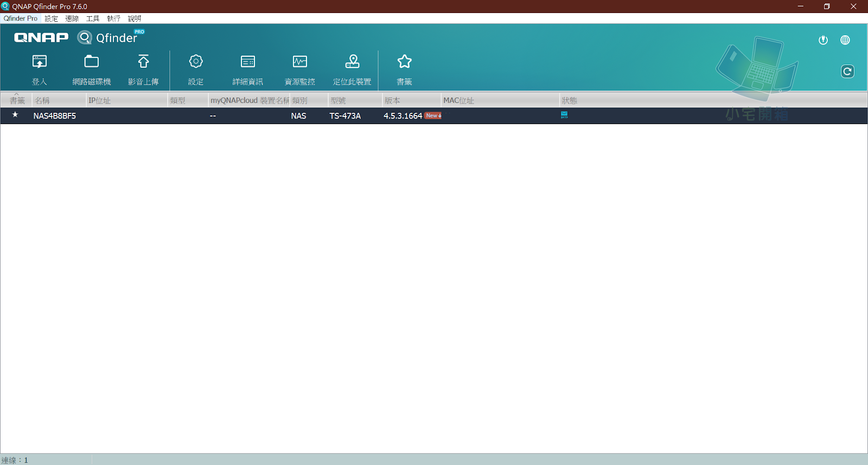This screenshot has width=868, height=465.
Task: Open the 連線 menu
Action: click(72, 18)
